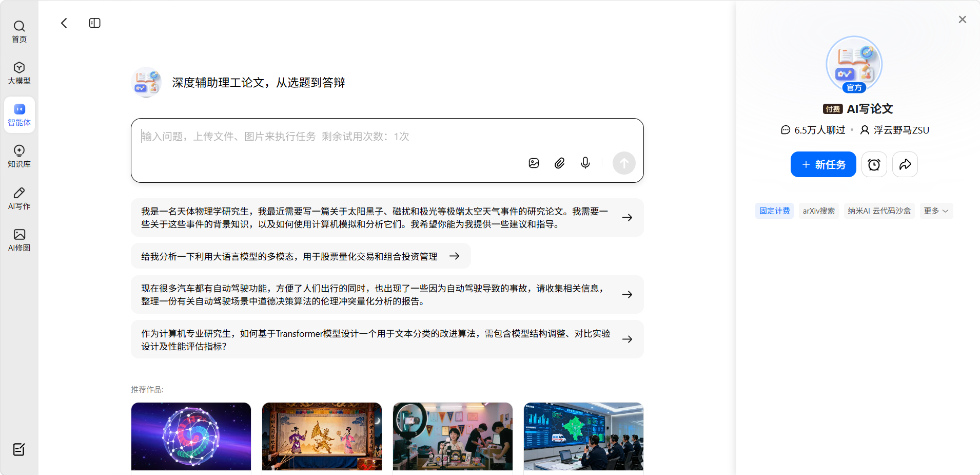Open the 知识库 knowledge base section
The image size is (980, 475).
pos(19,156)
